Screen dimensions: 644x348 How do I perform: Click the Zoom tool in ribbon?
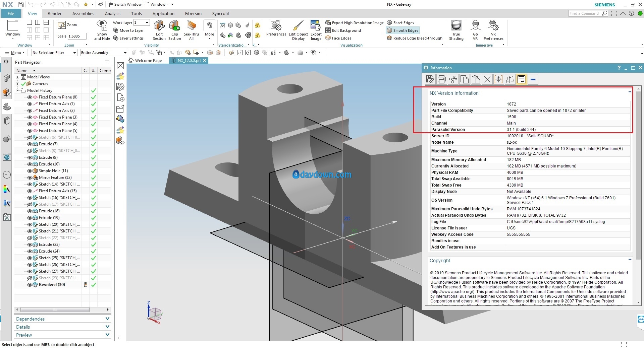pyautogui.click(x=67, y=25)
